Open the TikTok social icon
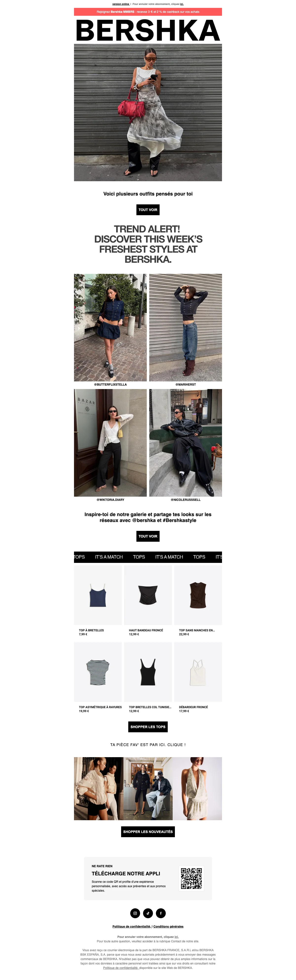 (x=148, y=913)
